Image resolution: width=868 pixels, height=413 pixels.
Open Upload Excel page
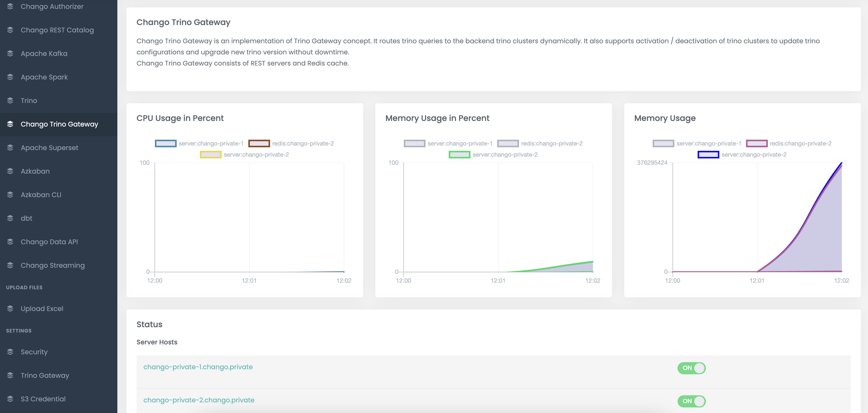(x=59, y=308)
